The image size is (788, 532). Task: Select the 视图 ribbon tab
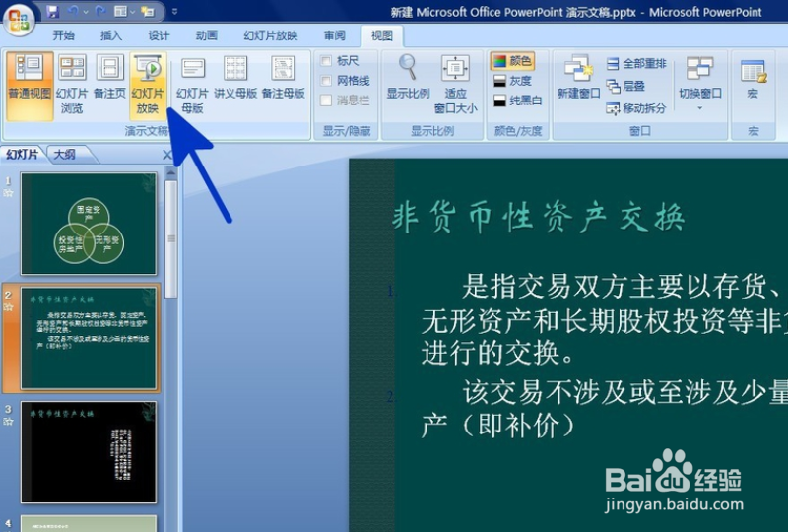coord(382,35)
